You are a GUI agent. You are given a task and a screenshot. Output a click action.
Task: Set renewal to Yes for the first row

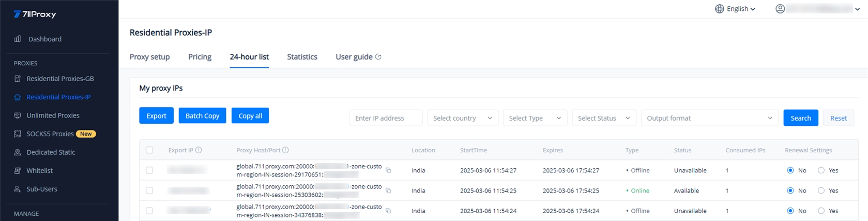(x=821, y=170)
